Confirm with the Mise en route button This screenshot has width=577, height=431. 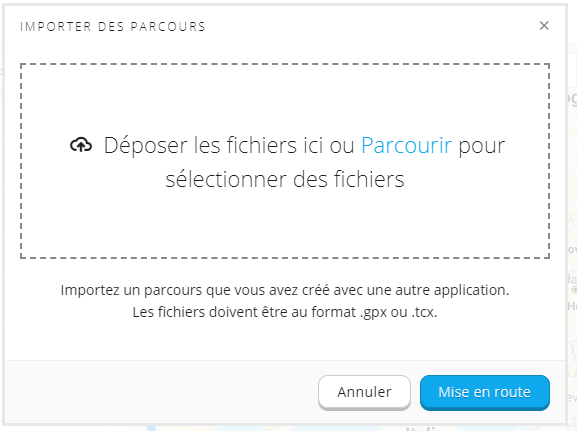(485, 392)
